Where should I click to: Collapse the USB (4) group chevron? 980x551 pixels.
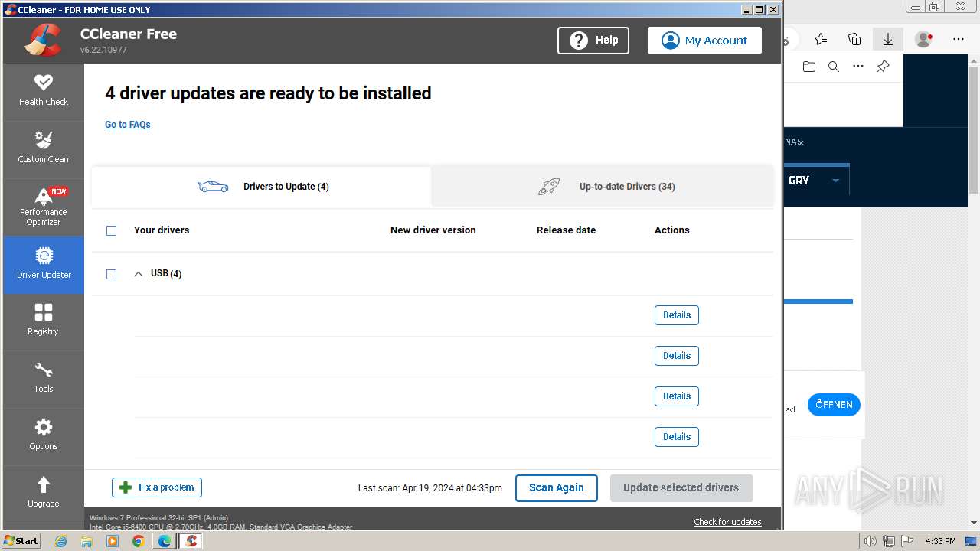click(139, 274)
